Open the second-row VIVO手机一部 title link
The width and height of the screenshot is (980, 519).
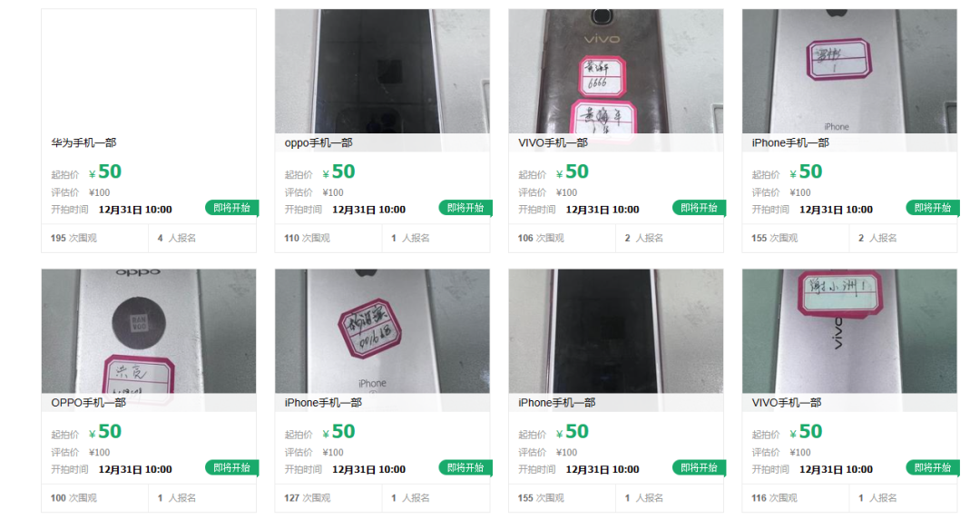(x=786, y=403)
